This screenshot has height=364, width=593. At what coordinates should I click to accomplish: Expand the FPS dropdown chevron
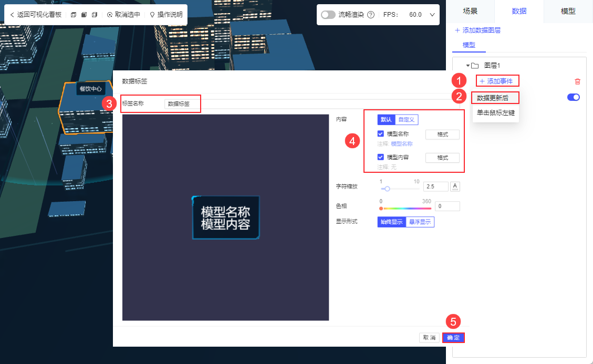click(432, 15)
